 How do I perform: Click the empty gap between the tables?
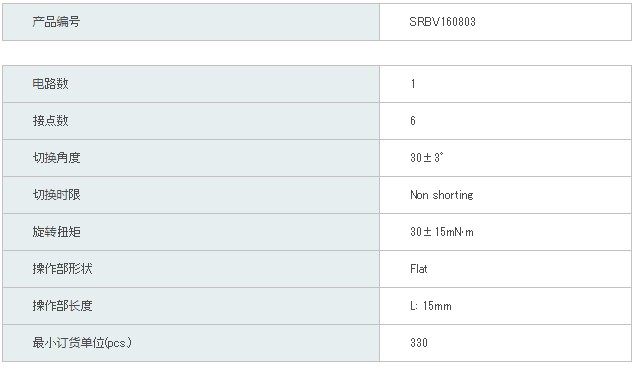coord(316,53)
